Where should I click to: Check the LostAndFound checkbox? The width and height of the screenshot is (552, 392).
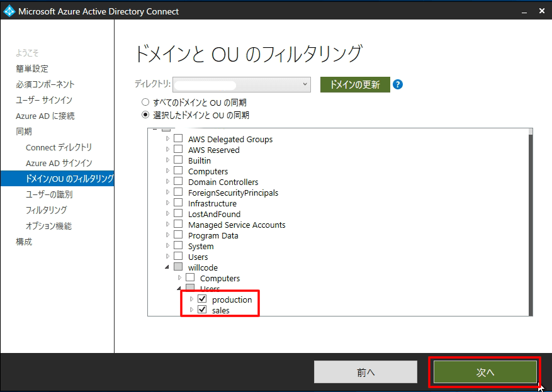(x=178, y=213)
